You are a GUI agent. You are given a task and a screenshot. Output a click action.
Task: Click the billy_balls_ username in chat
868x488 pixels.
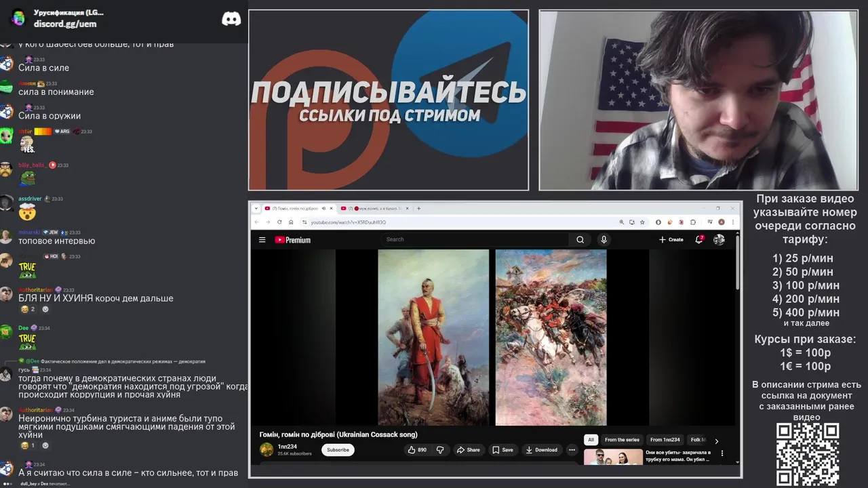(33, 165)
